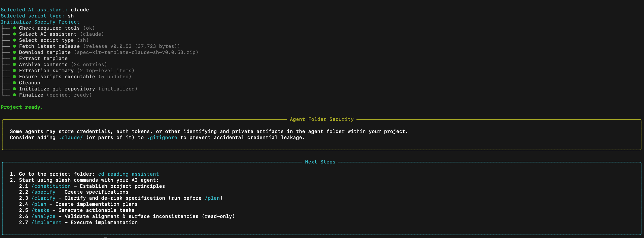Screen dimensions: 644x238
Task: Click the green Project ready. message
Action: [x=22, y=107]
